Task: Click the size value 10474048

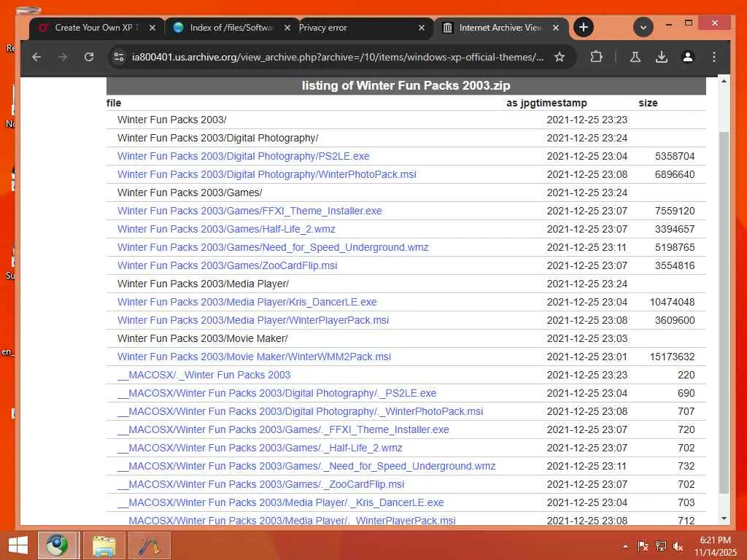Action: tap(672, 302)
